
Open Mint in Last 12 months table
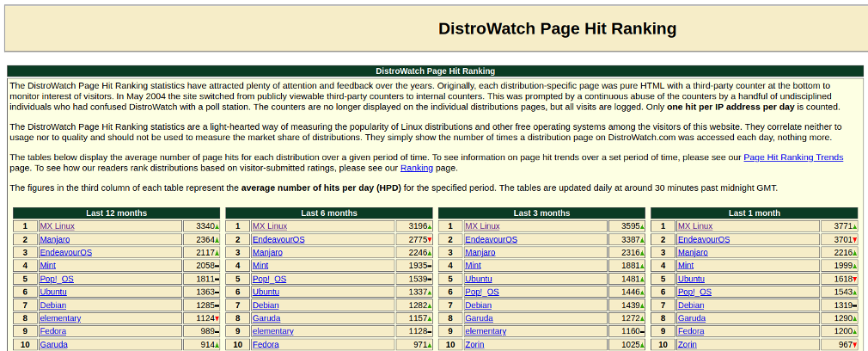click(47, 266)
